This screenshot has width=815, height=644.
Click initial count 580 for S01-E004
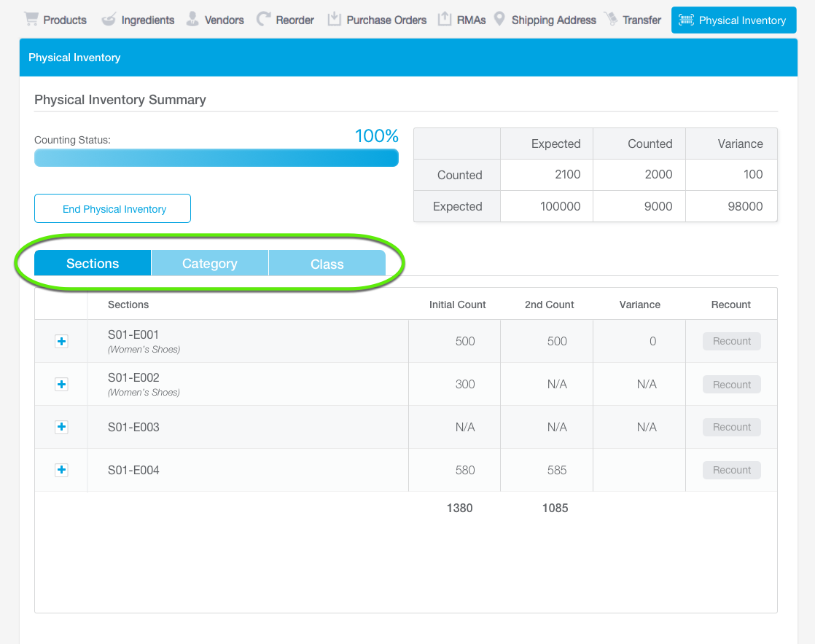(x=465, y=470)
